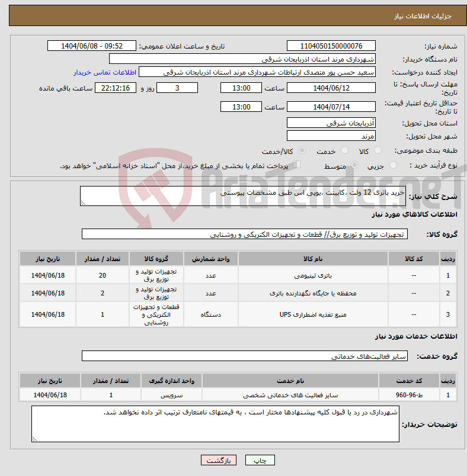Click the سرویس measurement unit cell
Viewport: 467px width, 476px height.
[x=171, y=395]
